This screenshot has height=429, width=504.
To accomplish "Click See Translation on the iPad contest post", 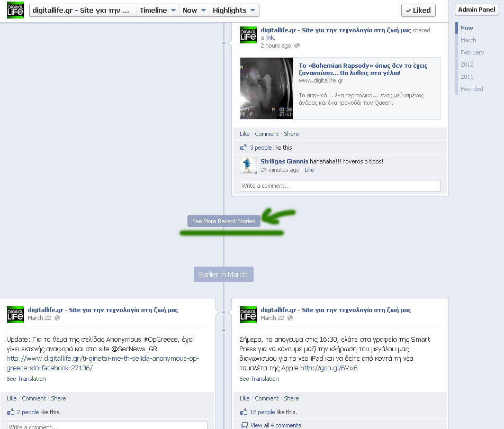I will [259, 379].
